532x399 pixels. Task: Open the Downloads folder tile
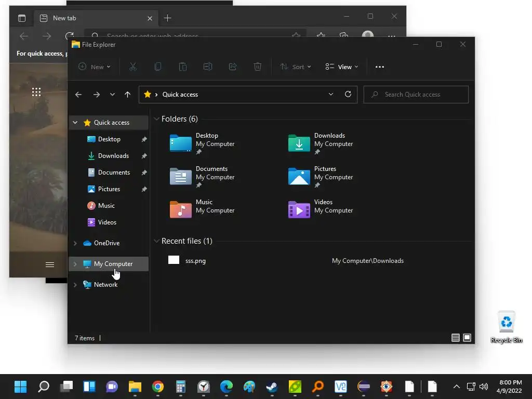click(x=321, y=144)
